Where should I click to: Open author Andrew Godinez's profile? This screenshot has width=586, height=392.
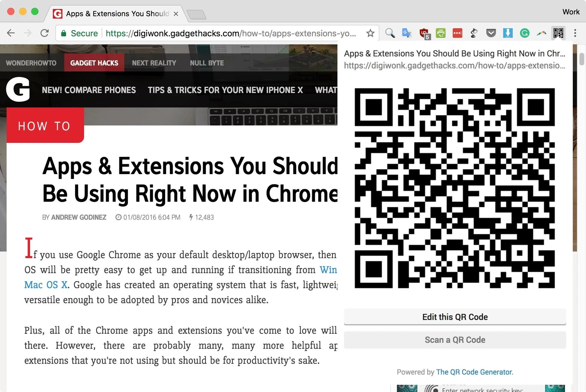click(79, 217)
